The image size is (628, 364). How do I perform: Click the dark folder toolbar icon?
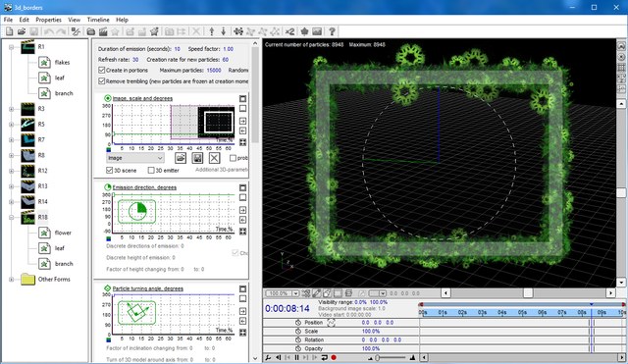(x=91, y=31)
